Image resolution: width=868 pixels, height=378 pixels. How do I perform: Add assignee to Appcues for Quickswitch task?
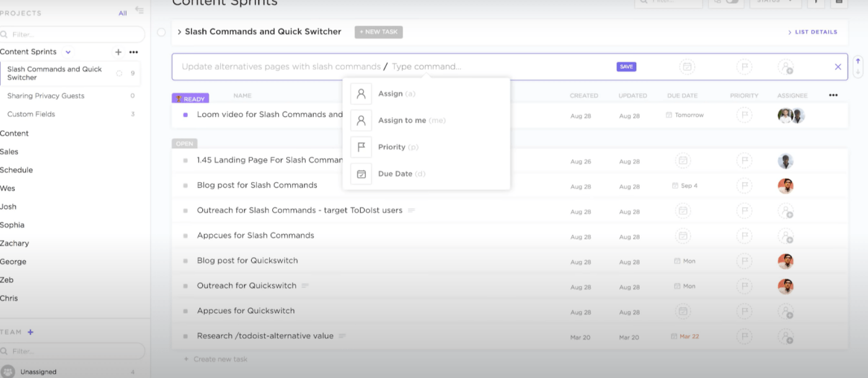click(x=786, y=312)
